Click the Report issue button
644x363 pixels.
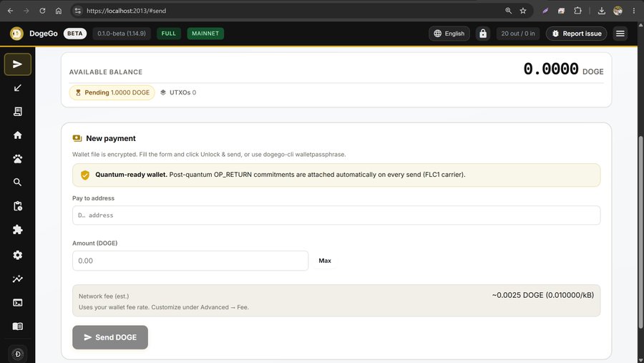pos(576,34)
